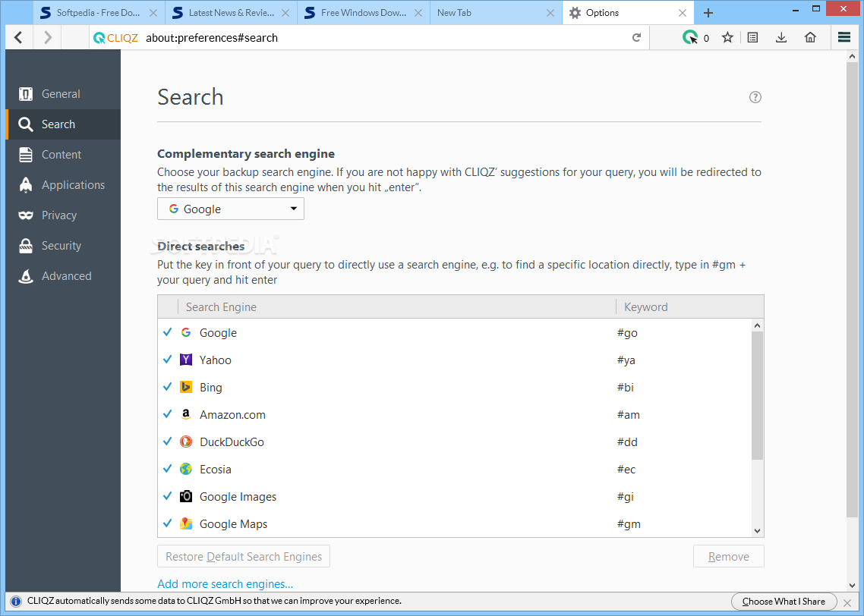Open General preferences section
Image resolution: width=864 pixels, height=616 pixels.
(x=63, y=93)
